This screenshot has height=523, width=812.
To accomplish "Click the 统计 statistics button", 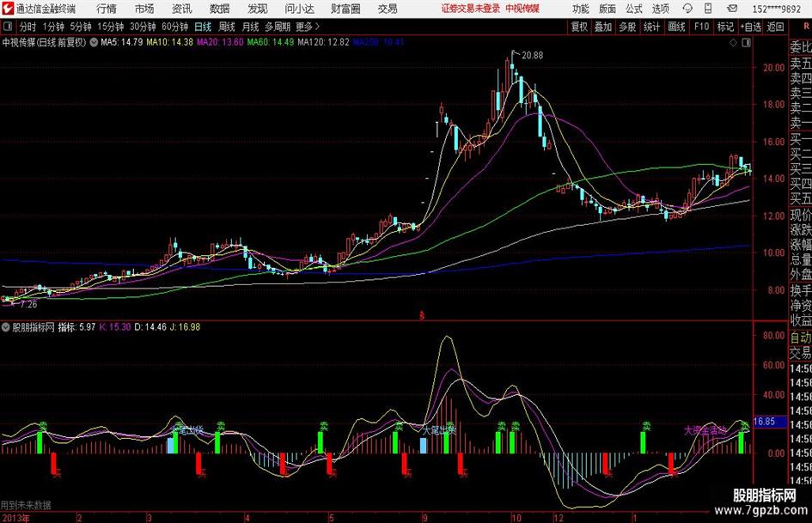I will pos(651,27).
